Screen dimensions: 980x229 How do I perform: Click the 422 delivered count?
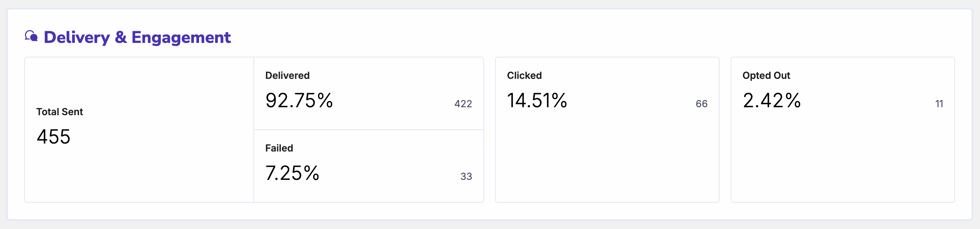[x=463, y=104]
